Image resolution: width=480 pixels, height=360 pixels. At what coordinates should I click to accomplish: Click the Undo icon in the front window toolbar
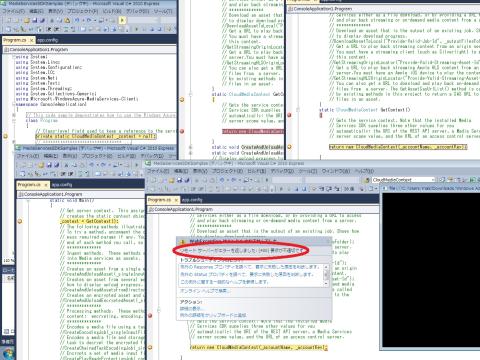(222, 180)
